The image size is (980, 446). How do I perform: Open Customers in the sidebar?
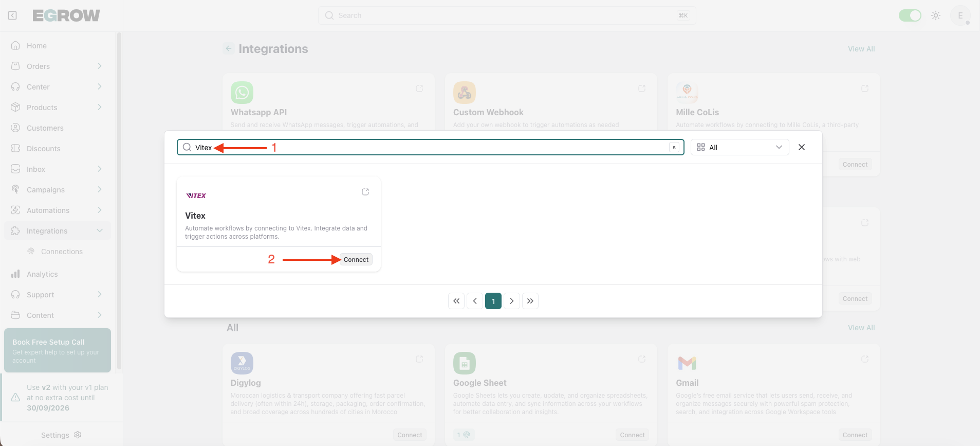[x=58, y=128]
